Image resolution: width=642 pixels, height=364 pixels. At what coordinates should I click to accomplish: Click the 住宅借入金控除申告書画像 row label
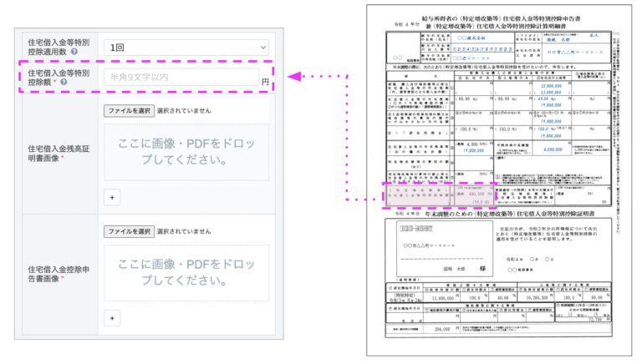tap(57, 274)
